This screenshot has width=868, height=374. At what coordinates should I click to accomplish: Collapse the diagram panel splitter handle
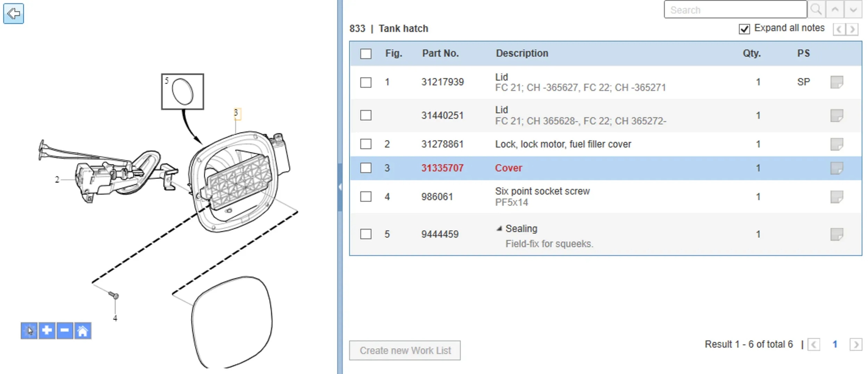pyautogui.click(x=340, y=187)
